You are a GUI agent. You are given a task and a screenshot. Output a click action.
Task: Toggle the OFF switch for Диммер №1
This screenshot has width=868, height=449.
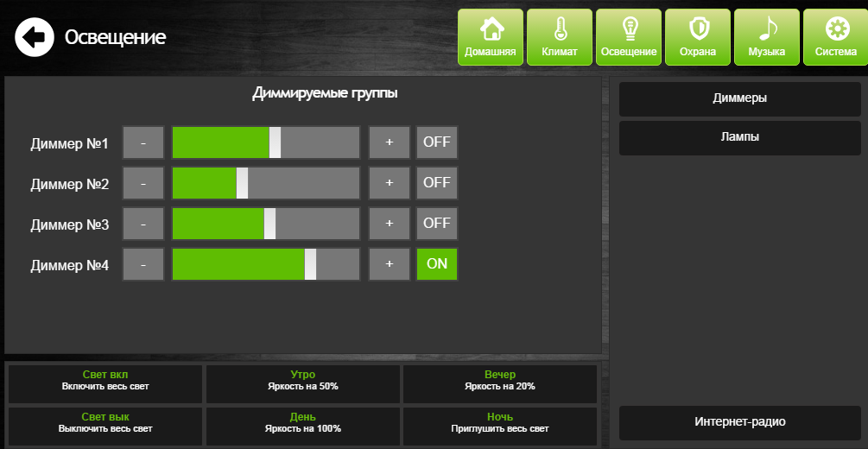point(437,142)
